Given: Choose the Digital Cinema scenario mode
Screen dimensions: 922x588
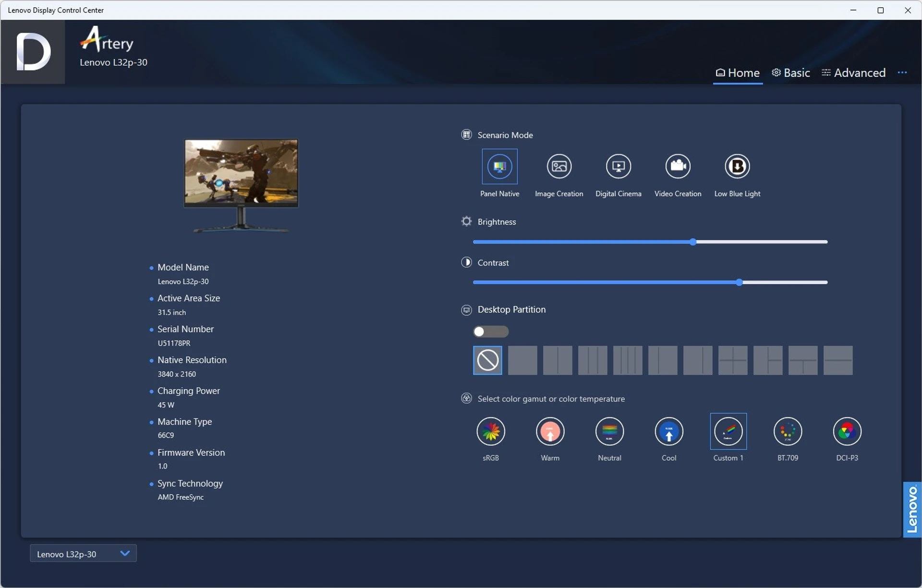Looking at the screenshot, I should pyautogui.click(x=618, y=167).
